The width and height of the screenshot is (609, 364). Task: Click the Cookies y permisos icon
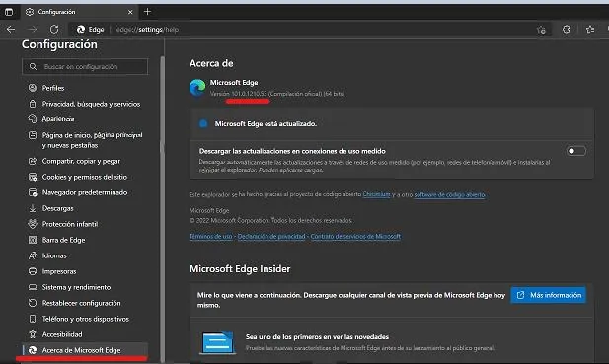pyautogui.click(x=33, y=177)
